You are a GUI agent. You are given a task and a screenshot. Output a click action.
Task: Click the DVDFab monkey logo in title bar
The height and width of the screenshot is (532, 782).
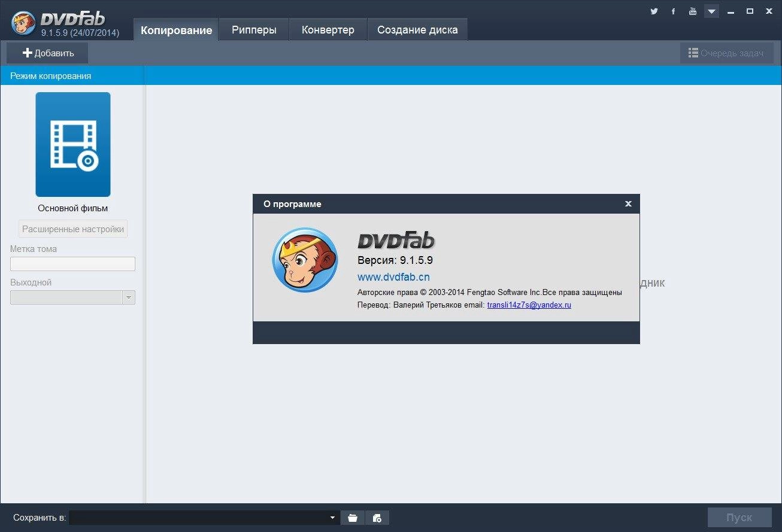23,23
